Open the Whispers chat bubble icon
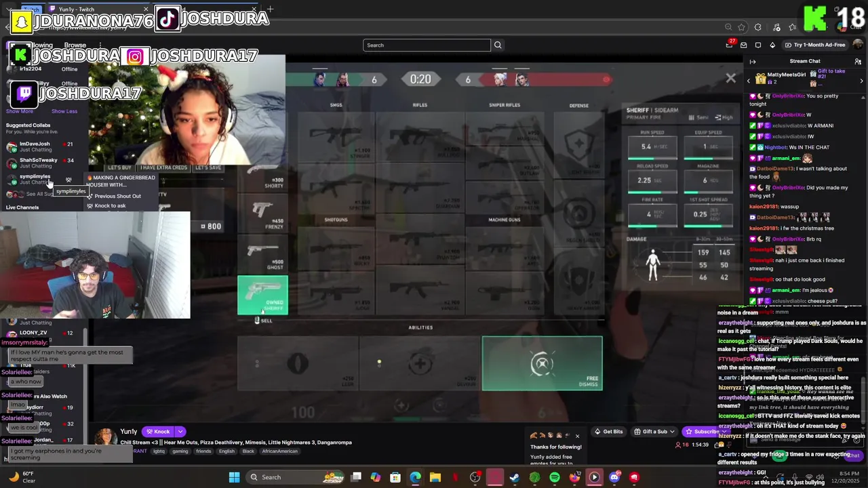The image size is (868, 488). click(758, 45)
